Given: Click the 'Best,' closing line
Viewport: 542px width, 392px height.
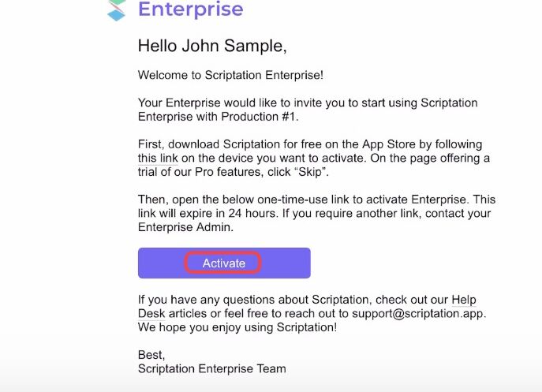Looking at the screenshot, I should click(151, 355).
